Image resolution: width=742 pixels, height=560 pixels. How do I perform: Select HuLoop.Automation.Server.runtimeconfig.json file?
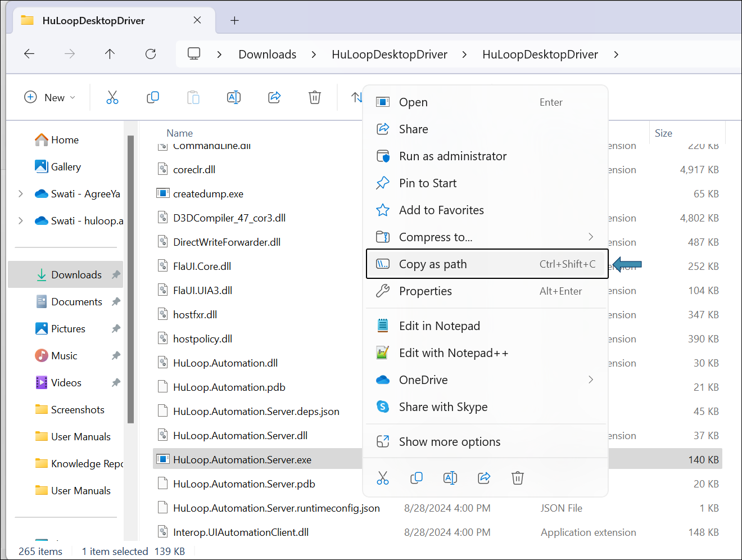[x=277, y=508]
